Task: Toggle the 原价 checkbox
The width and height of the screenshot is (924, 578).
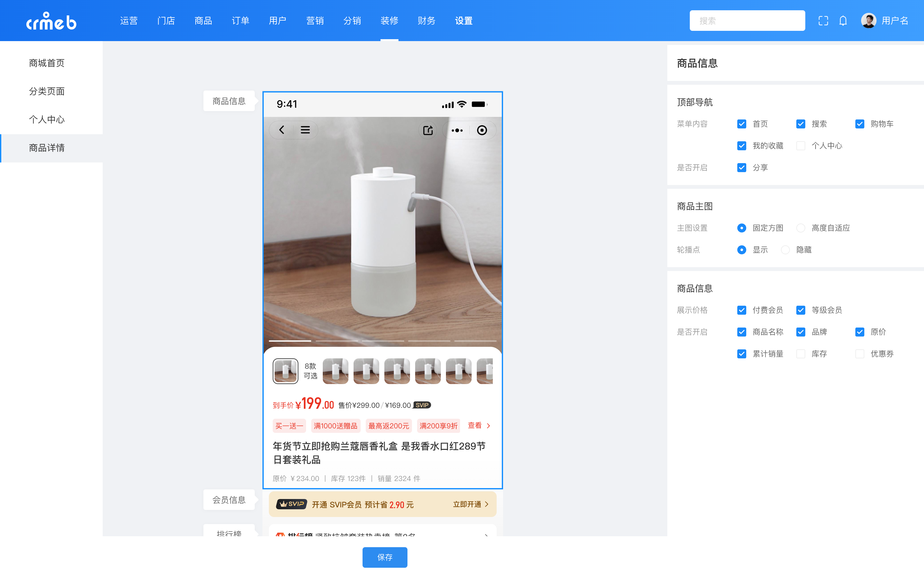Action: [860, 332]
